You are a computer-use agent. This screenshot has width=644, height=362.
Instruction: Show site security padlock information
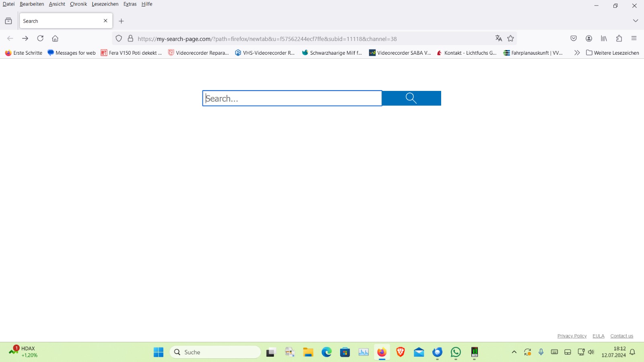point(130,39)
